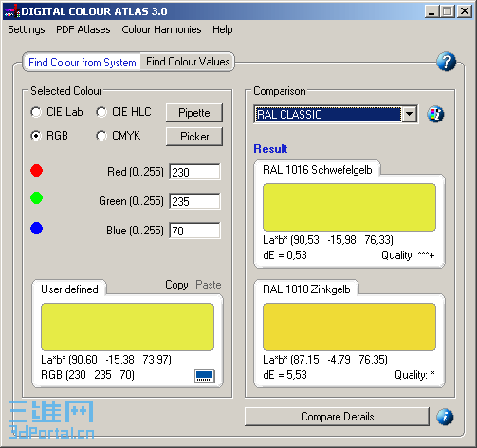This screenshot has height=448, width=477.
Task: Click the RAL 1018 Zinkgelb result tab label
Action: pyautogui.click(x=306, y=289)
